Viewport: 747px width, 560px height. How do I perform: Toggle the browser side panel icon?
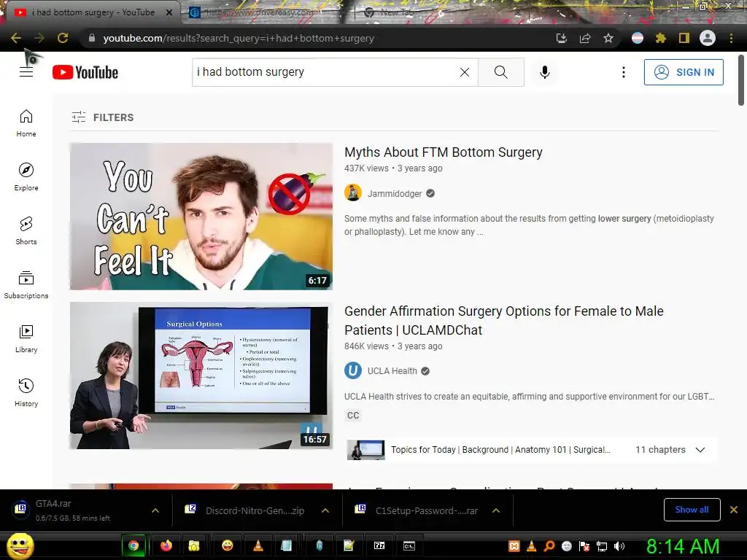(x=684, y=38)
